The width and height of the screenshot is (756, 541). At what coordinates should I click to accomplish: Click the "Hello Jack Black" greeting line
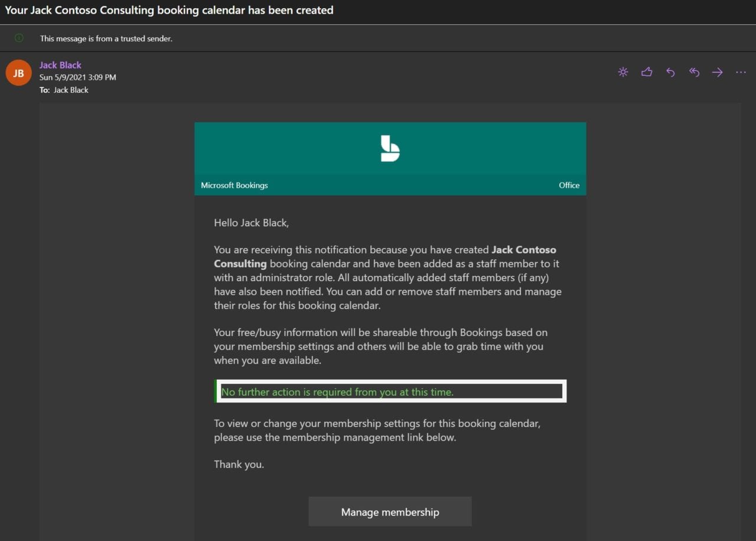point(251,223)
